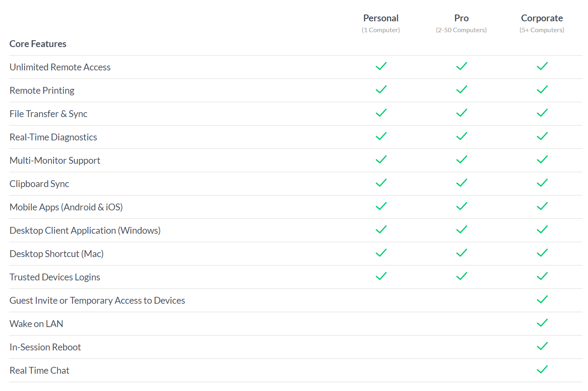This screenshot has height=391, width=588.
Task: Click the Corporate checkmark for Real Time Chat
Action: pos(542,370)
